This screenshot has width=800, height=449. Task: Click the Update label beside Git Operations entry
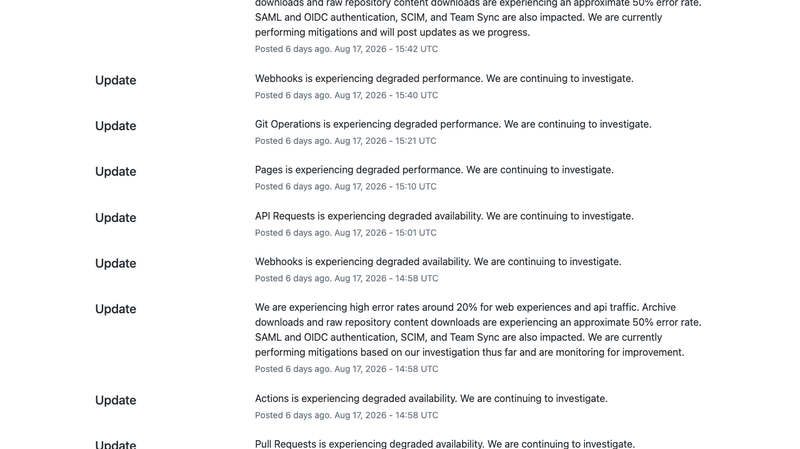[115, 126]
